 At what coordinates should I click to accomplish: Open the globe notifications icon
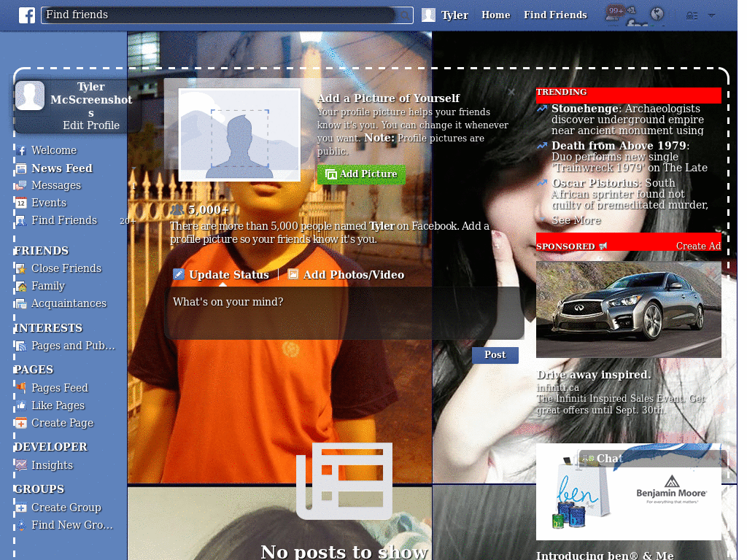[657, 15]
